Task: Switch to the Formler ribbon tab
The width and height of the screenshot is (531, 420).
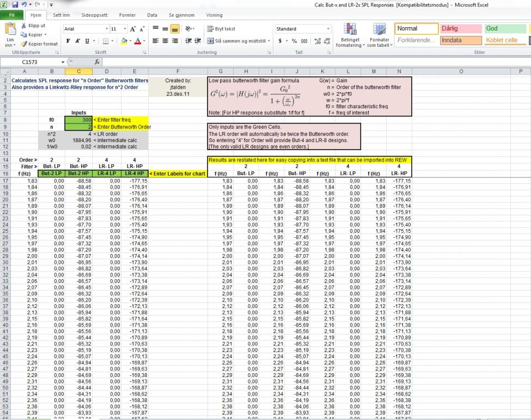Action: [127, 15]
